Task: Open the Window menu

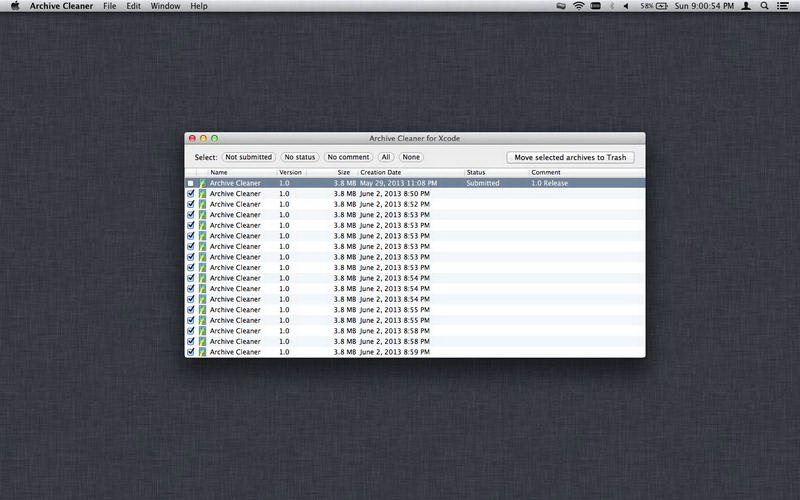Action: 166,6
